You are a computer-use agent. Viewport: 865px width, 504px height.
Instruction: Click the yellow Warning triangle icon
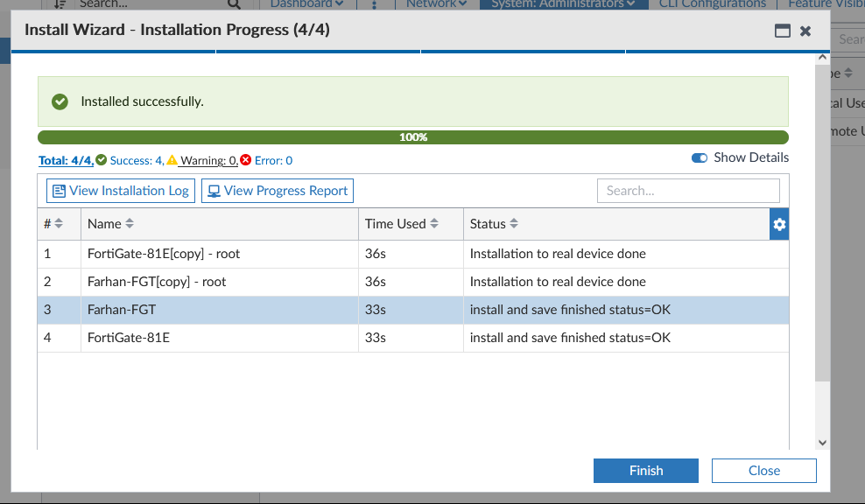pos(172,160)
